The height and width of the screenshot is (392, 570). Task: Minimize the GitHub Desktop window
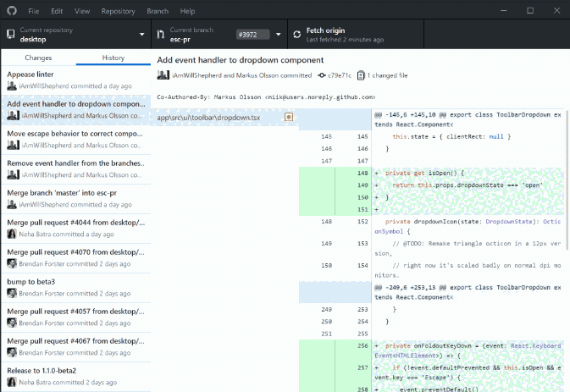tap(503, 10)
